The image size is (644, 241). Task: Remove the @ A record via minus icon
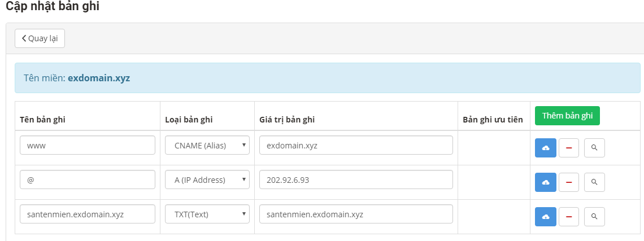click(569, 182)
